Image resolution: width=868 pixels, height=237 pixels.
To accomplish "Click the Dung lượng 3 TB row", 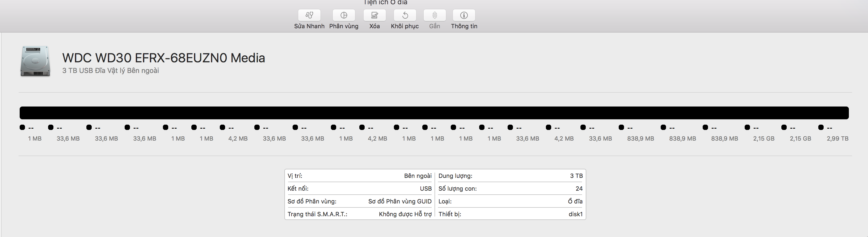I will coord(510,175).
